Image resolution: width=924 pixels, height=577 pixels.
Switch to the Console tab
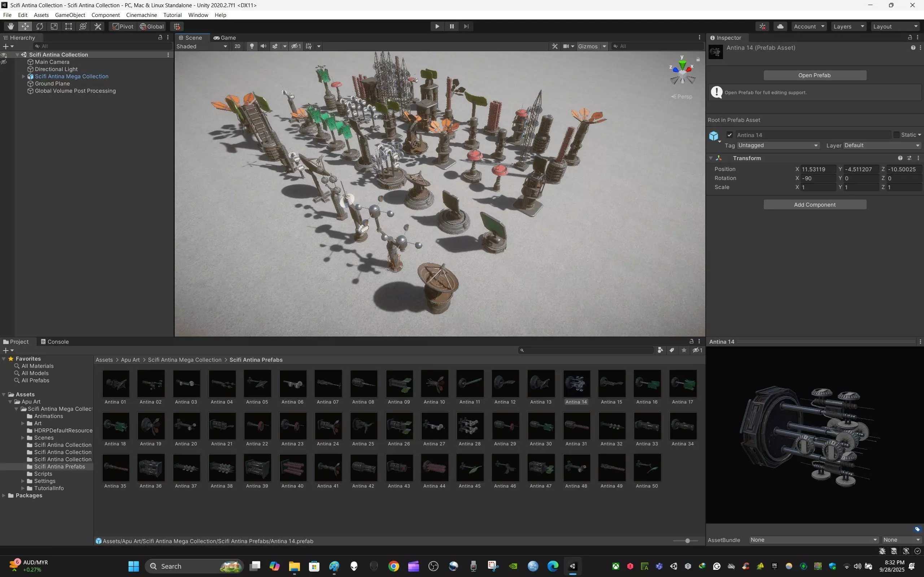[55, 342]
